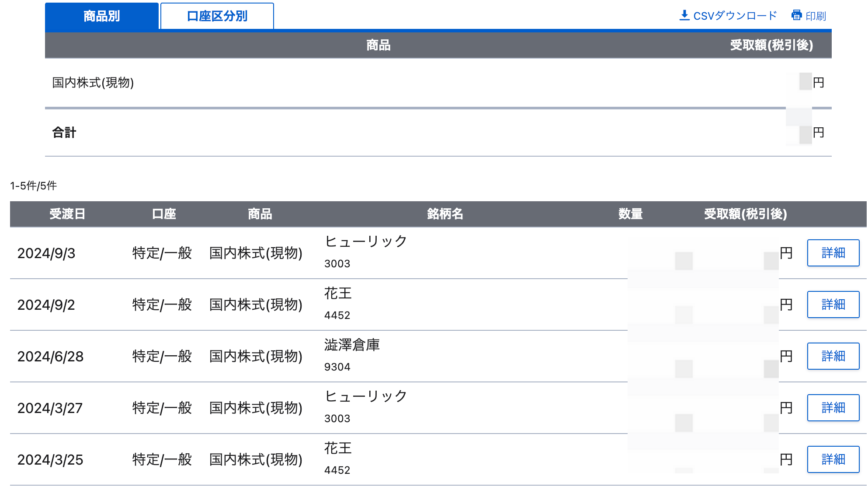Open 詳細 for 2024/9/2 花王
868x490 pixels.
coord(833,304)
